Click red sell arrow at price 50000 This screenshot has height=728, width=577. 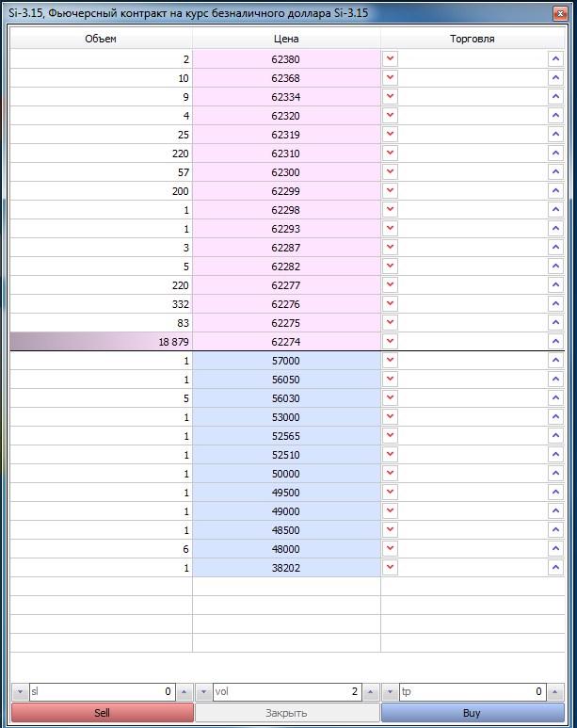[x=390, y=473]
